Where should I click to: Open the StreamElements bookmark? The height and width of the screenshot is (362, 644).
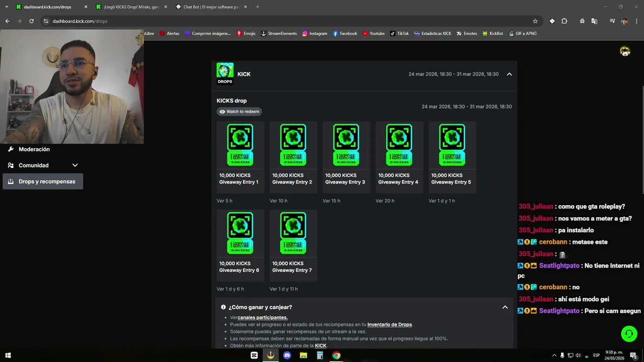tap(279, 34)
